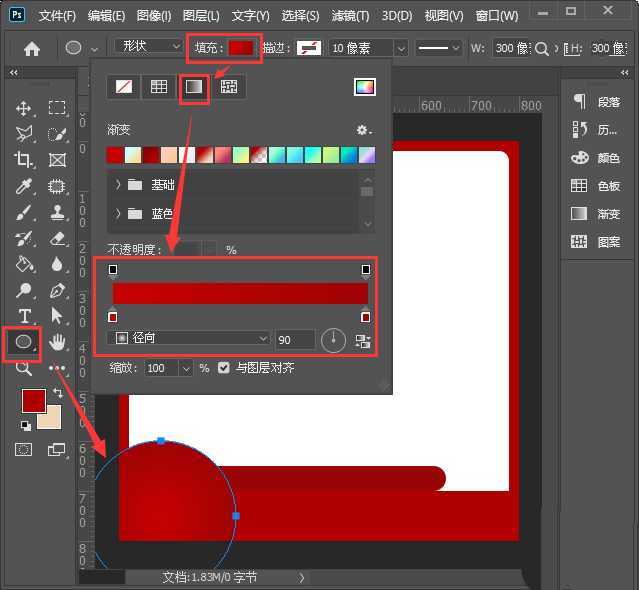This screenshot has width=639, height=590.
Task: Expand the 蓝色 gradient folder
Action: (118, 213)
